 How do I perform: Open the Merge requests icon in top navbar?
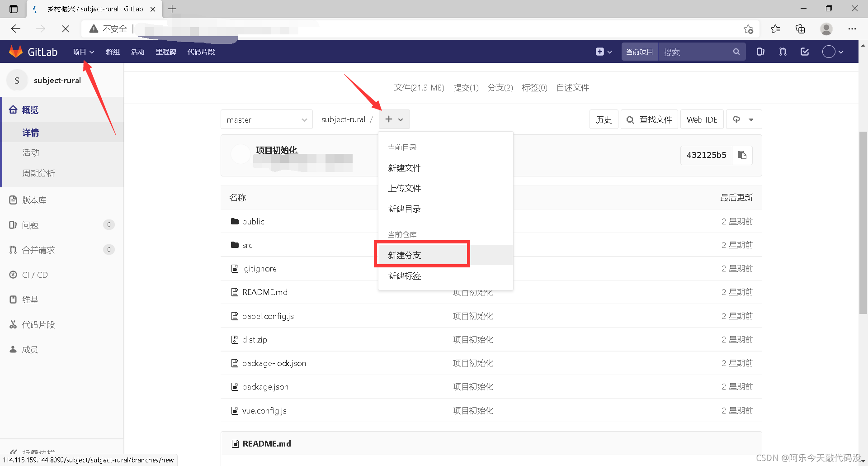(x=783, y=52)
